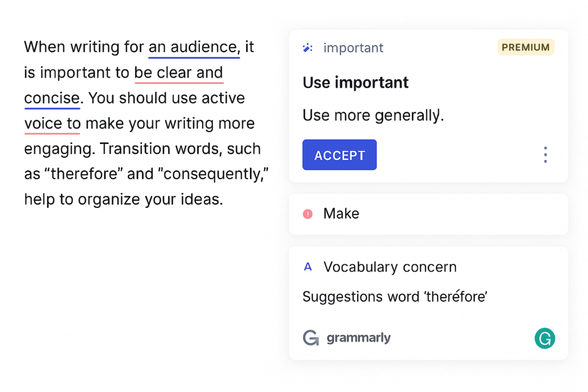Viewport: 588px width, 392px height.
Task: Open Grammarly via the green G badge
Action: pyautogui.click(x=544, y=339)
